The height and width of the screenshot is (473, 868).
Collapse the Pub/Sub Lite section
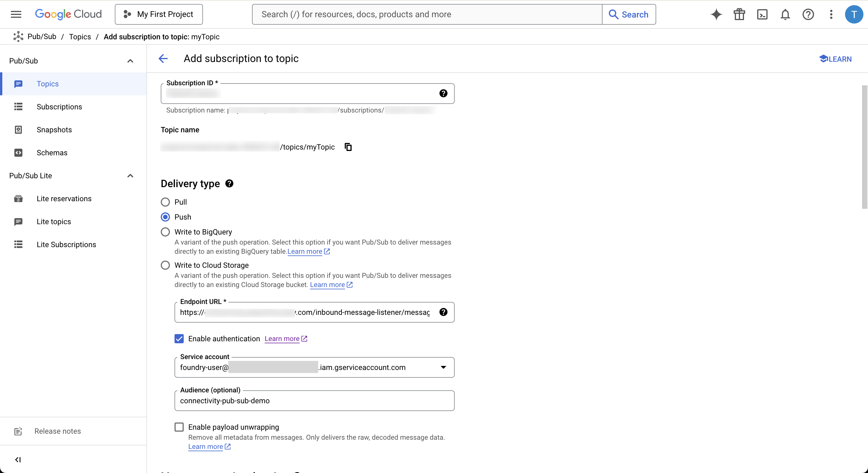tap(130, 176)
